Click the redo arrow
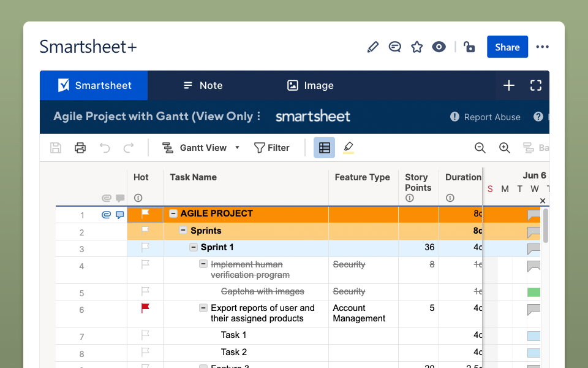This screenshot has width=588, height=368. click(129, 148)
